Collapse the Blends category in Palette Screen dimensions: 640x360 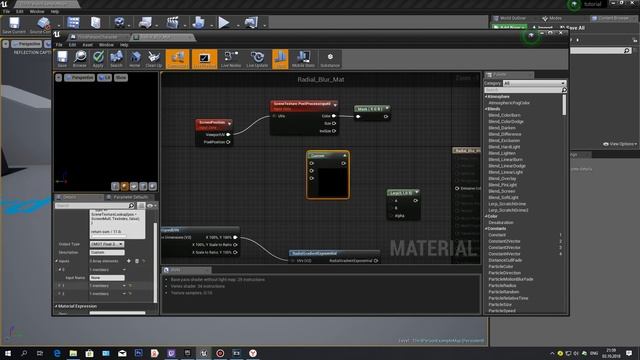pyautogui.click(x=486, y=109)
